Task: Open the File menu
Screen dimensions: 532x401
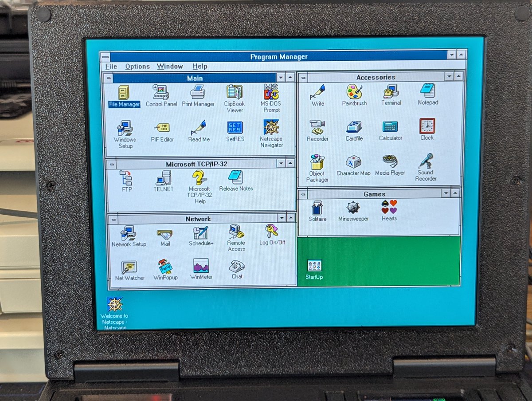Action: 111,67
